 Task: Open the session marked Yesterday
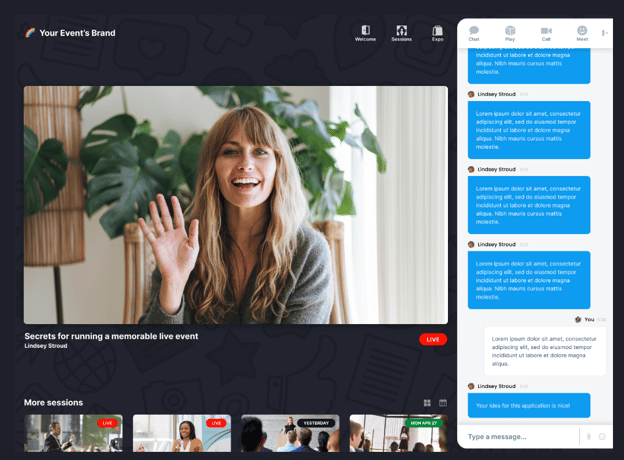[290, 434]
